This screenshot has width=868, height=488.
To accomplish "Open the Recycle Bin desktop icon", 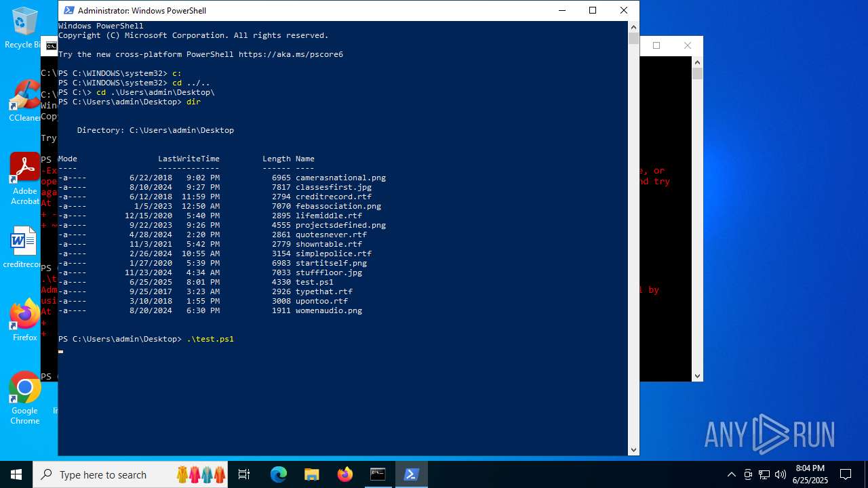I will (x=25, y=28).
